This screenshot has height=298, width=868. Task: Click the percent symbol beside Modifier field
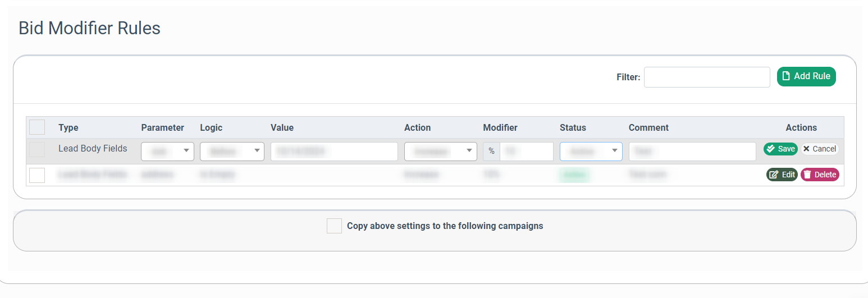tap(491, 151)
